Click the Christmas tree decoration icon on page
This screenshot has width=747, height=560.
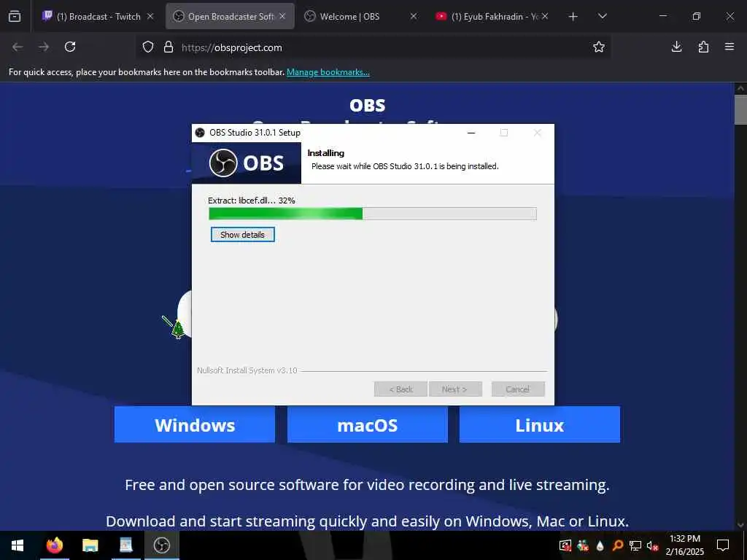178,329
